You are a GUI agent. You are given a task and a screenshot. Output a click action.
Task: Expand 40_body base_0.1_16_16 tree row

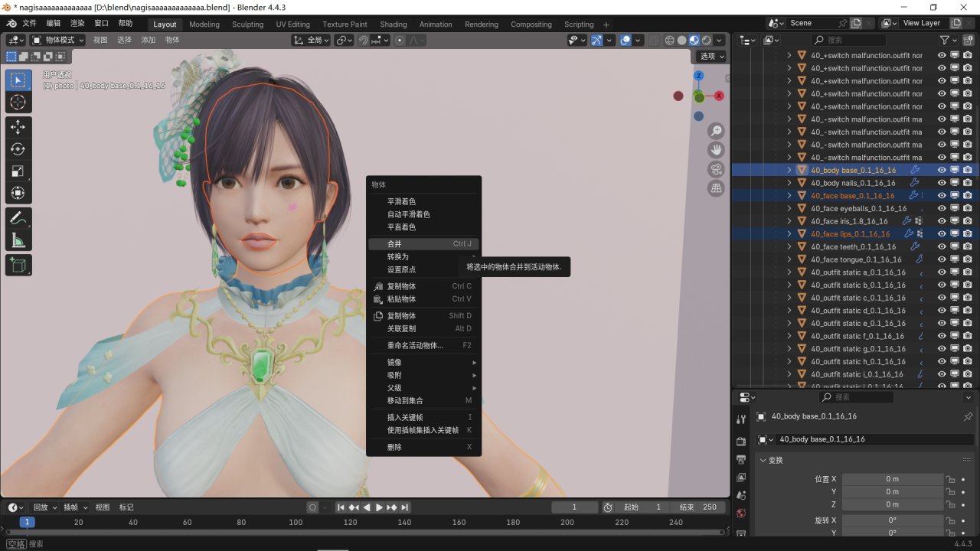click(789, 170)
